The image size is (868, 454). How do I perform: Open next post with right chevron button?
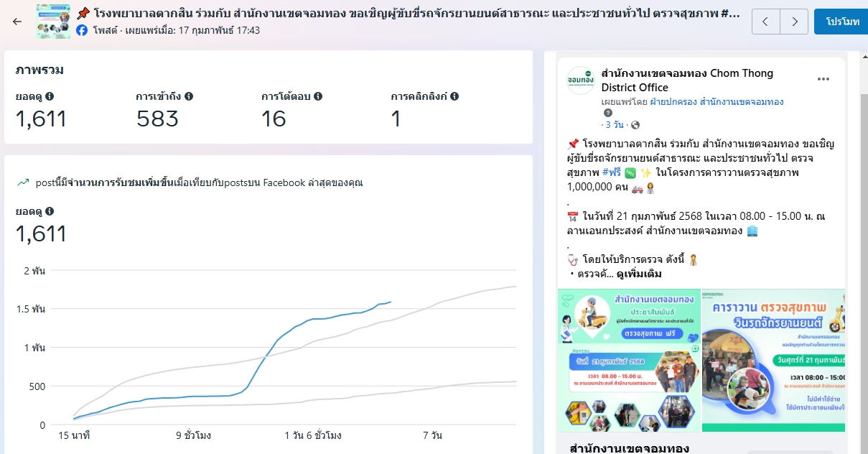click(x=793, y=22)
